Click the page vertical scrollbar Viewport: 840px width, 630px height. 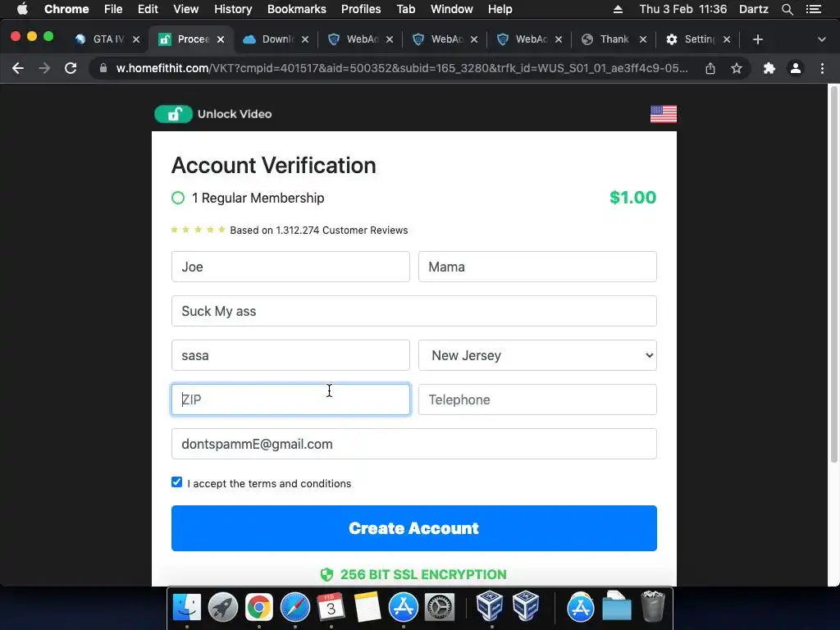coord(833,274)
